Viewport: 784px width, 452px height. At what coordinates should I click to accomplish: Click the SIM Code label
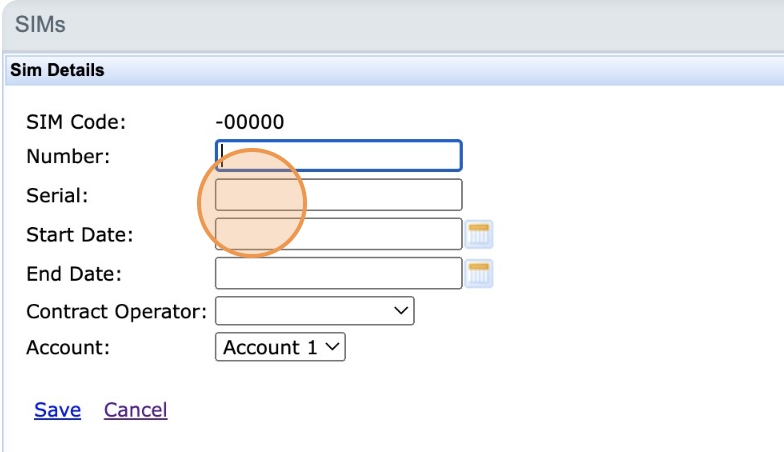(x=76, y=122)
